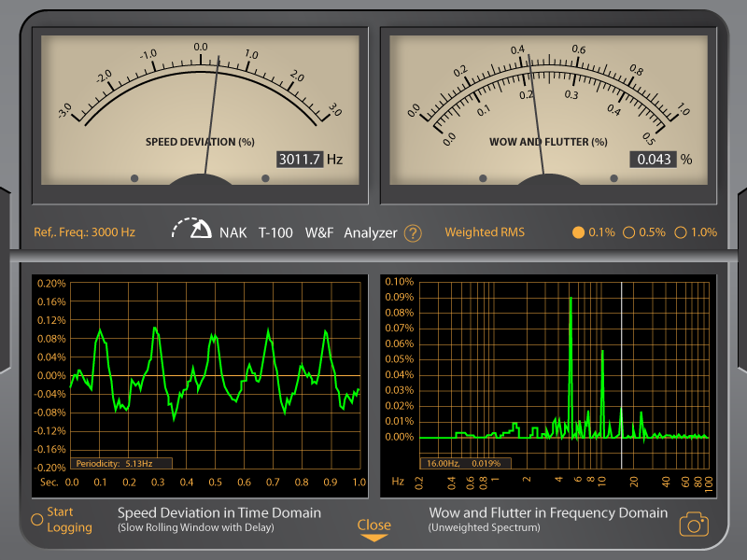This screenshot has width=747, height=560.
Task: Click the Weighted RMS mode label
Action: point(485,231)
